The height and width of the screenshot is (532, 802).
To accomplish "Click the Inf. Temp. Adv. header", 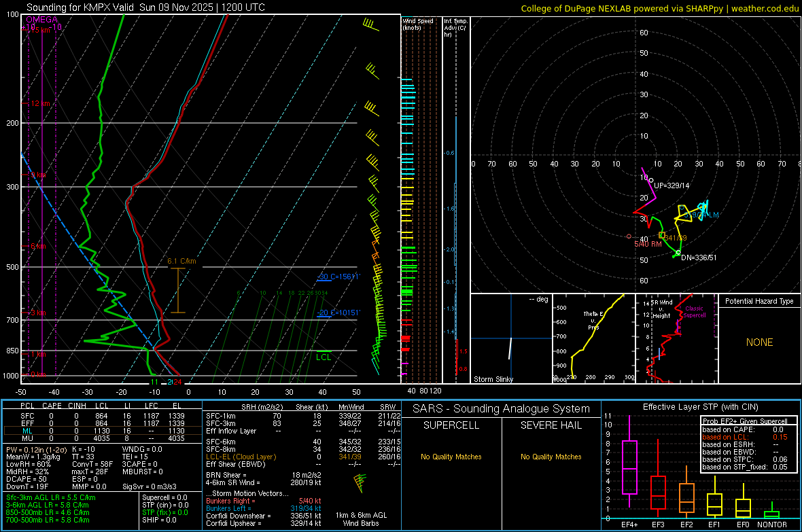I will (455, 28).
